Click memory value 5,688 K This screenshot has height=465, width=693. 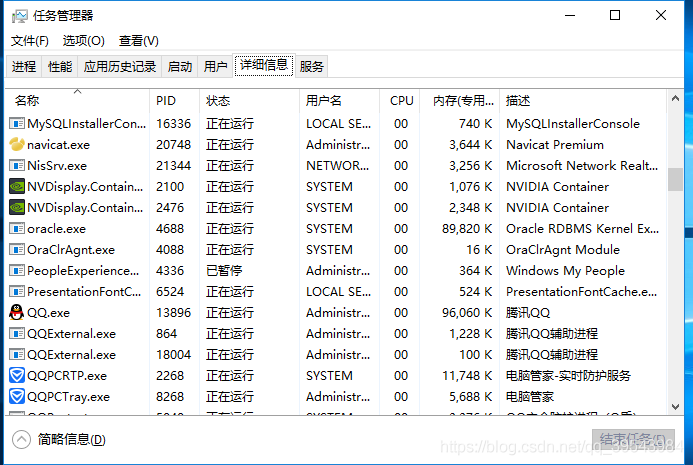[471, 396]
